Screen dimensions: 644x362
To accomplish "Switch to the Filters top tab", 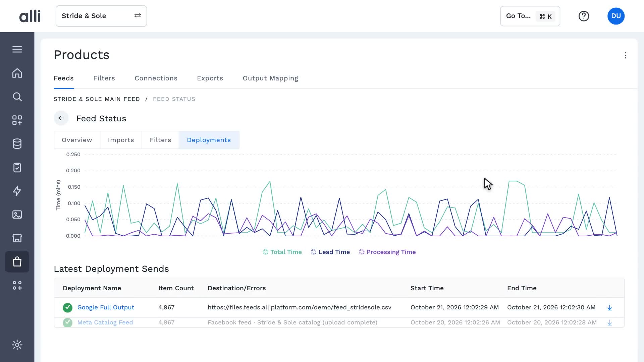I will (x=104, y=78).
